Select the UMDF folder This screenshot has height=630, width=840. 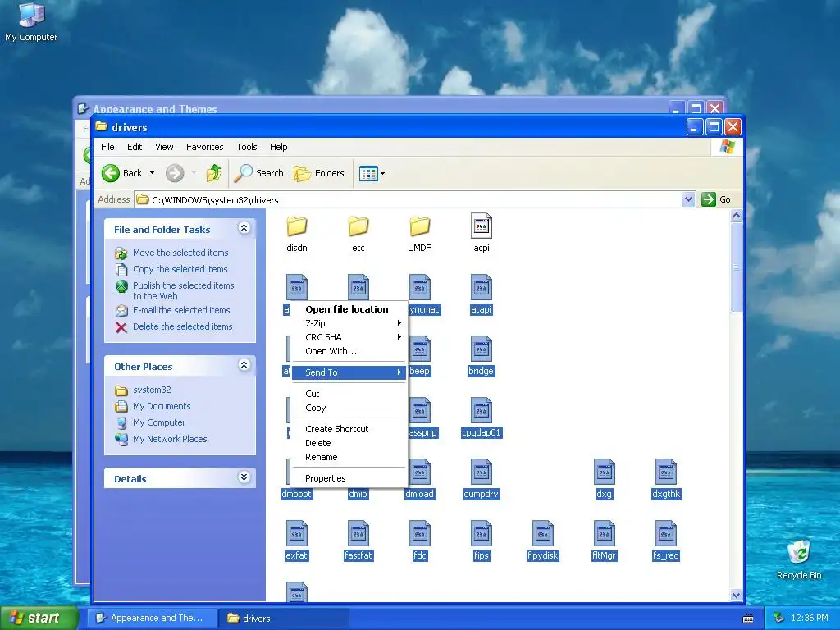[x=419, y=234]
